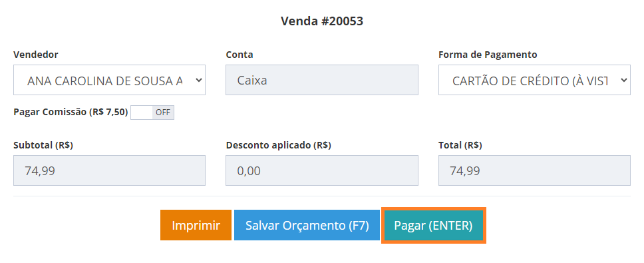Viewport: 644px width, 263px height.
Task: Click the OFF text on the commission switch
Action: tap(163, 112)
